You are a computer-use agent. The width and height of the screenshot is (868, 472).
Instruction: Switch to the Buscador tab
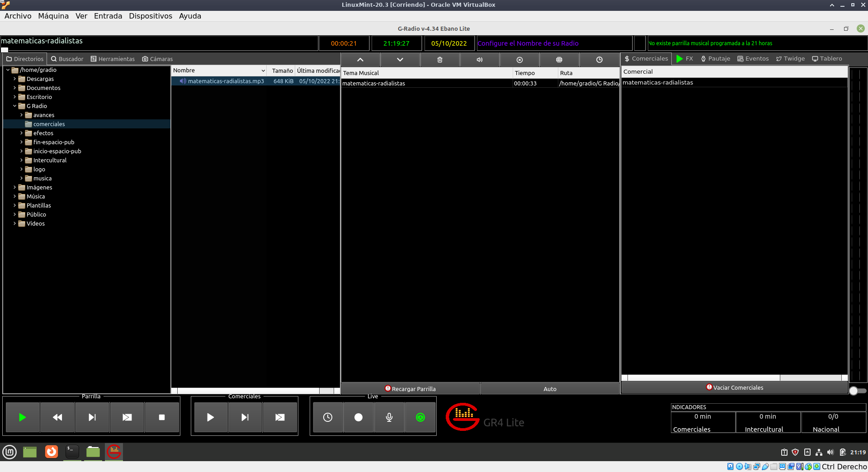coord(67,59)
